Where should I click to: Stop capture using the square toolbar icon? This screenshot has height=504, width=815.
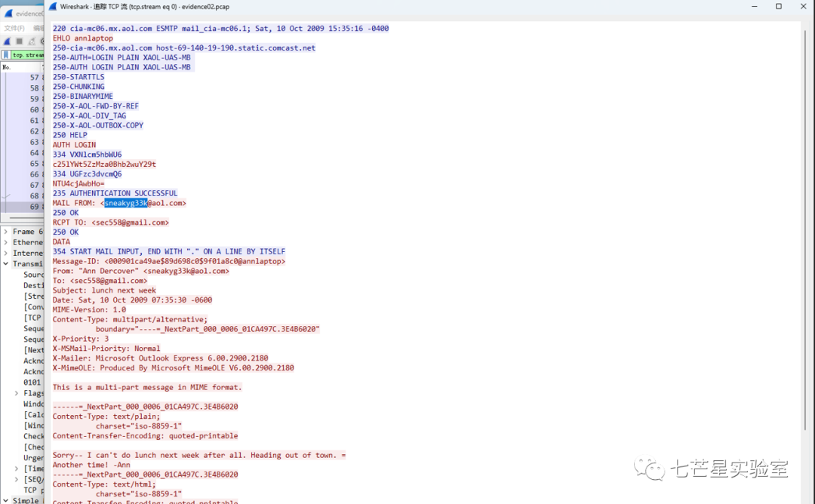[x=19, y=41]
